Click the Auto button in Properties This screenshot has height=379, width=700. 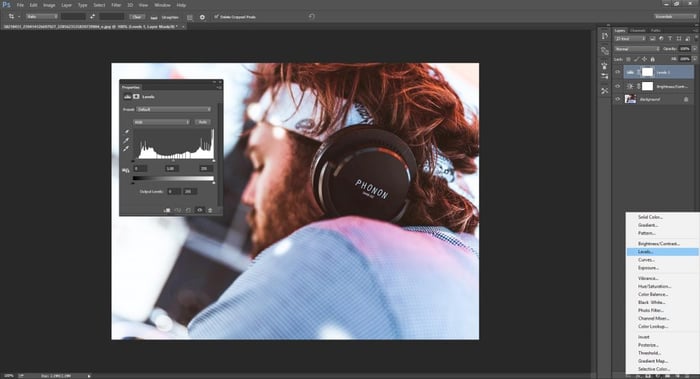click(202, 122)
